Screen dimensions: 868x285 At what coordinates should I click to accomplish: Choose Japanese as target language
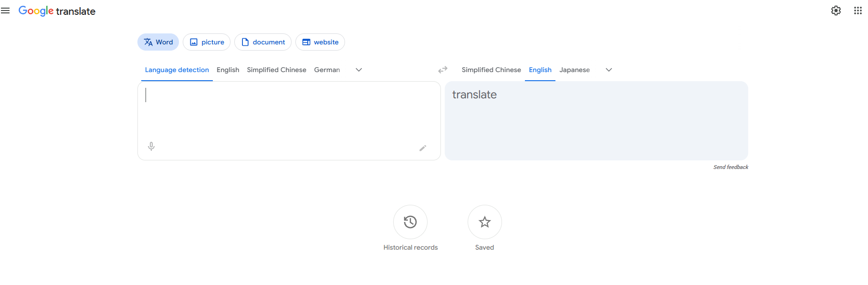575,70
